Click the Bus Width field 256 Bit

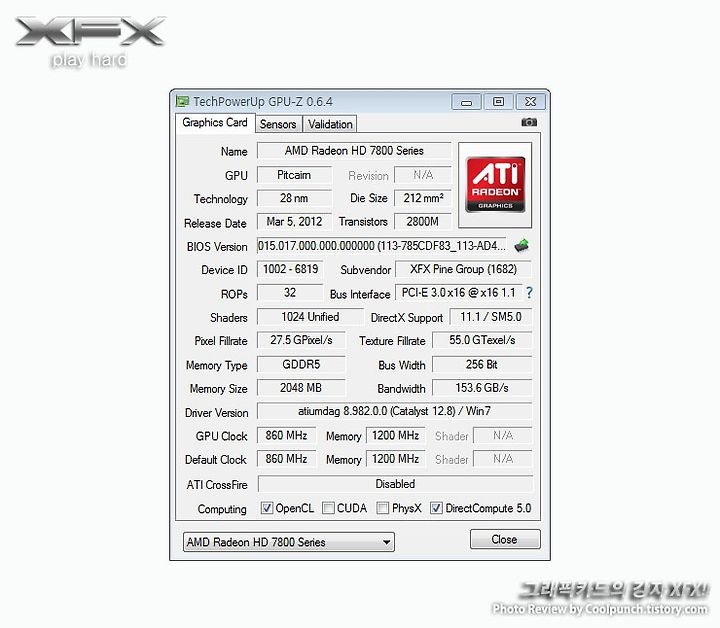[482, 364]
